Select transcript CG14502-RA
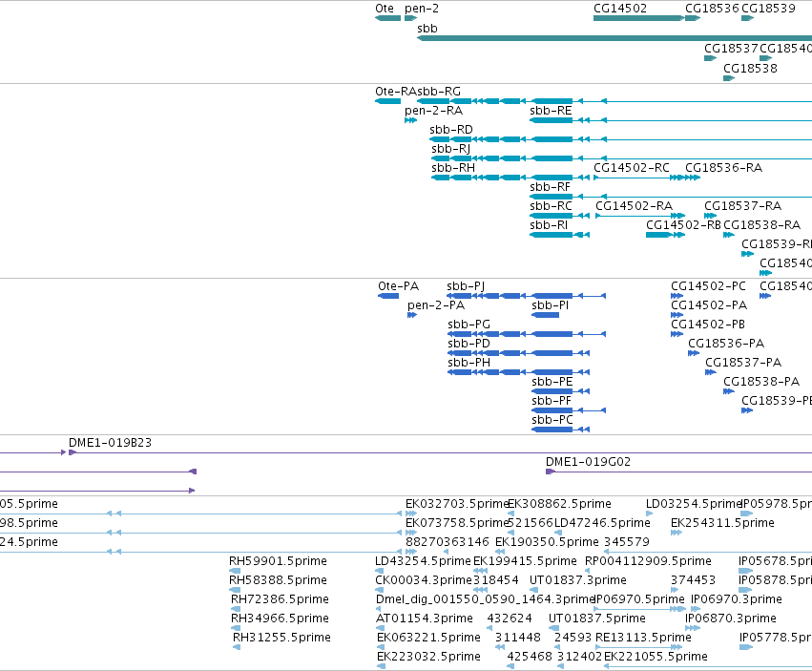 click(640, 216)
